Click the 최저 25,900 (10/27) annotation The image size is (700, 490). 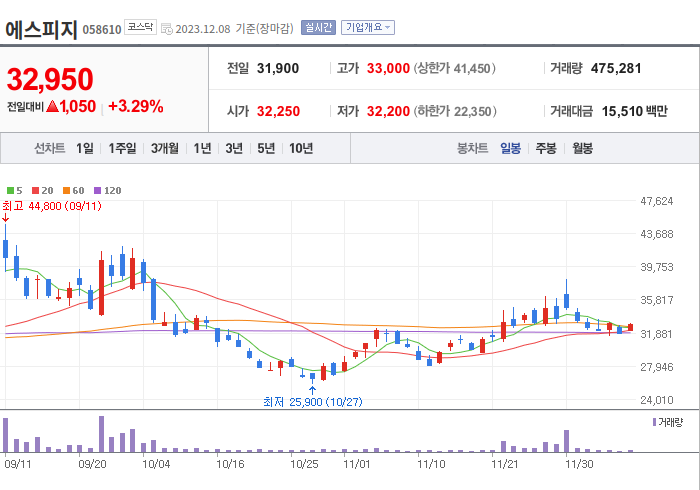tap(312, 402)
